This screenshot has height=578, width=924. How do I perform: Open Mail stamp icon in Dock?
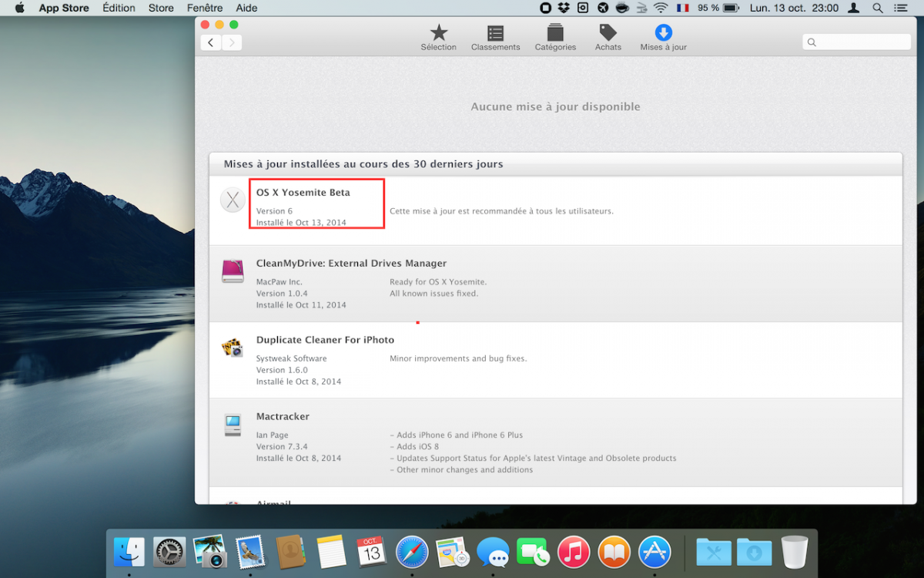[x=250, y=552]
